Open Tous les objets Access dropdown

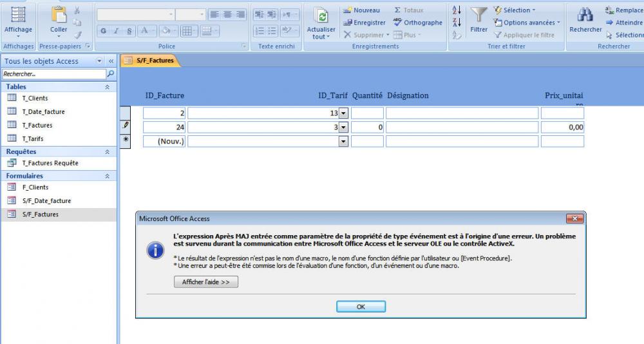tap(99, 61)
